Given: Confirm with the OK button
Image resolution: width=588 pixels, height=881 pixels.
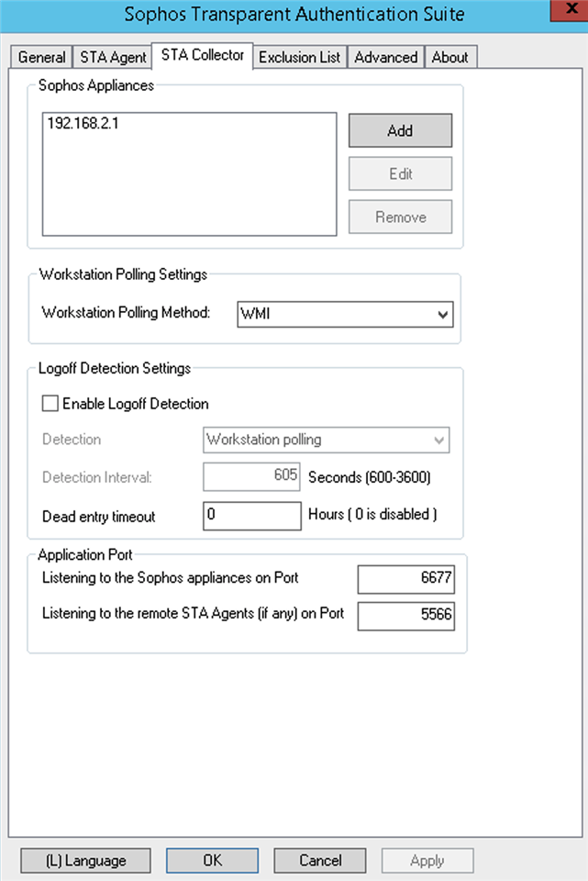Looking at the screenshot, I should pyautogui.click(x=212, y=861).
